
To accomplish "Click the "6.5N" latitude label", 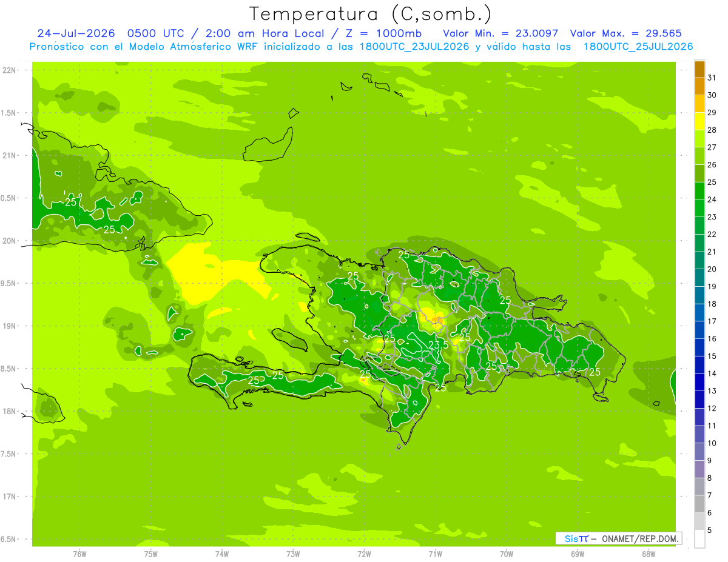I will click(x=8, y=540).
